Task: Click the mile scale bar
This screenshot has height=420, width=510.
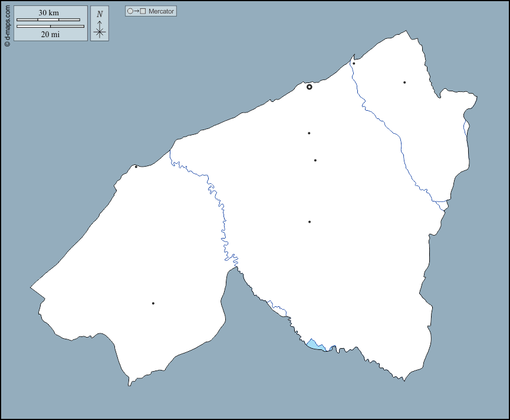Action: point(50,27)
